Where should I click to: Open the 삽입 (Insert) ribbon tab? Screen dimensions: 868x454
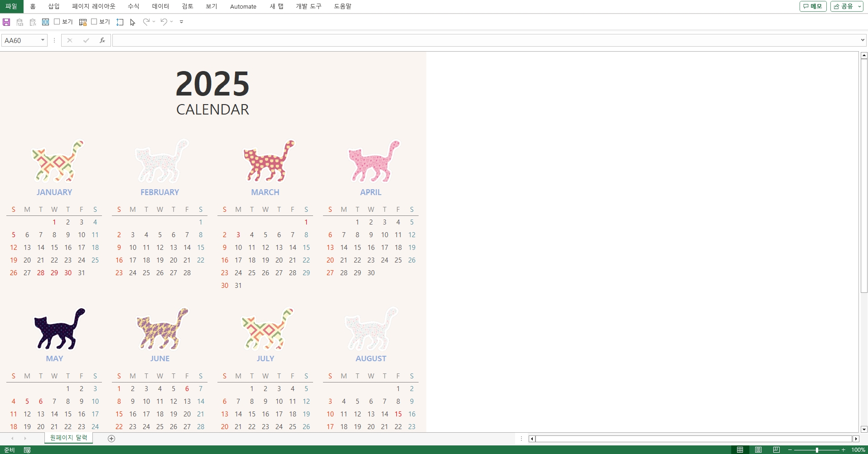pyautogui.click(x=54, y=6)
